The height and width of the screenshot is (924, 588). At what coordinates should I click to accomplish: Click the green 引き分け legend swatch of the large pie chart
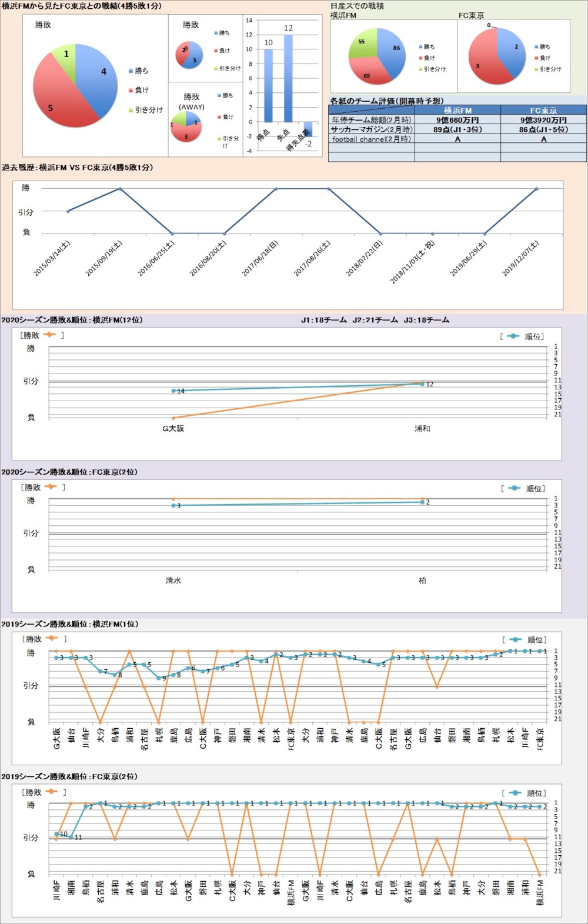(x=131, y=110)
